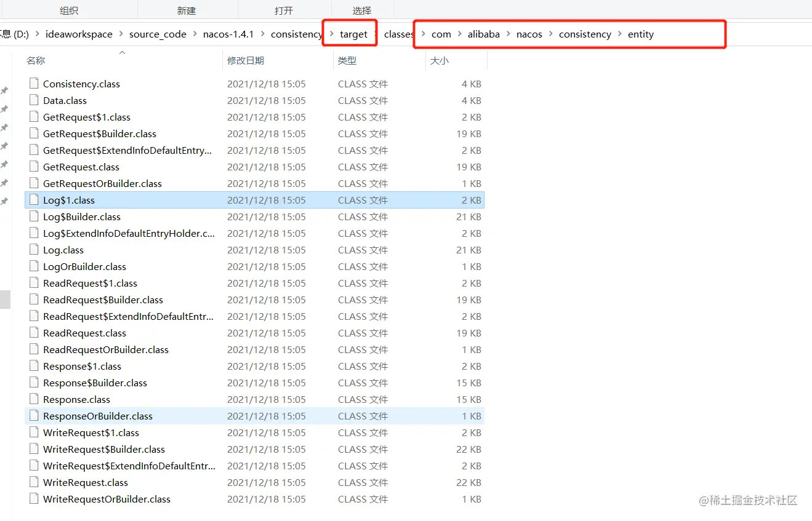The height and width of the screenshot is (521, 812).
Task: Navigate to source_code in the address bar
Action: [158, 34]
